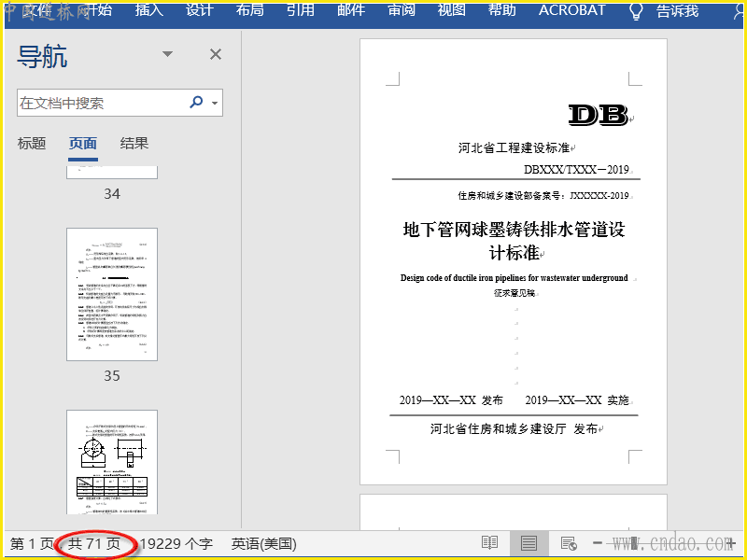
Task: Click the 2019—XX—XX 发布 date text
Action: coord(451,400)
